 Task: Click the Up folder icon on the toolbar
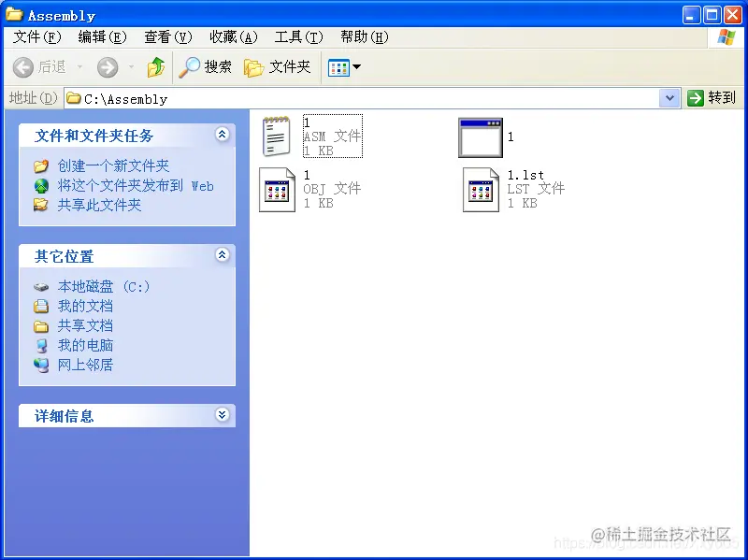156,66
